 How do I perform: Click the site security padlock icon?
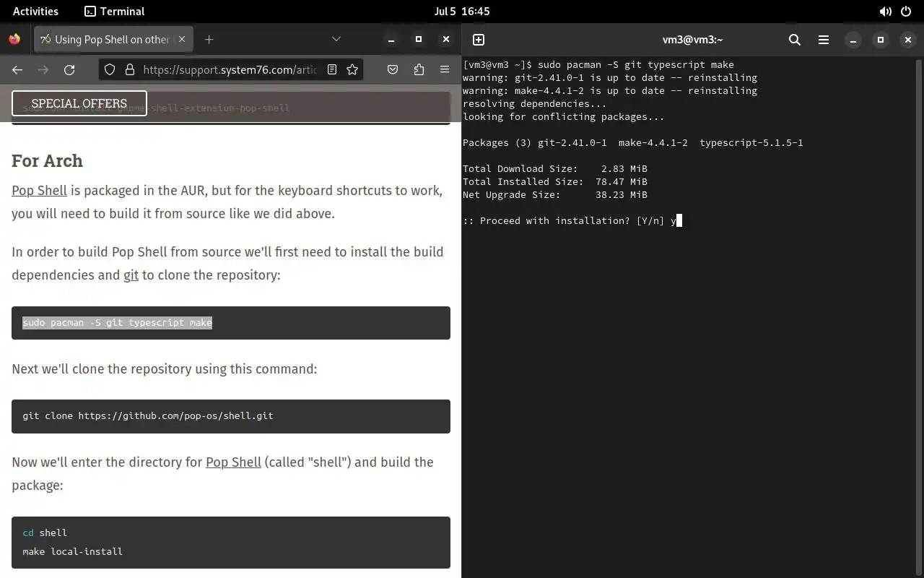click(130, 69)
